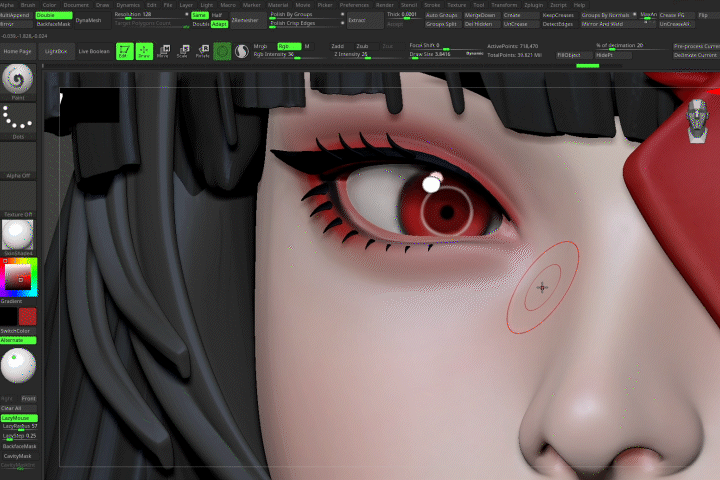
Task: Activate the Edit mode button
Action: click(124, 51)
